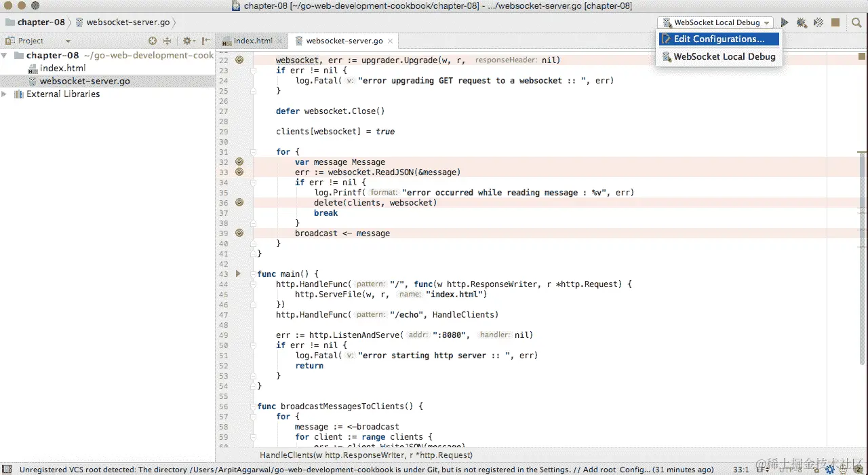Click the clients[websocket] = true line

tap(335, 132)
